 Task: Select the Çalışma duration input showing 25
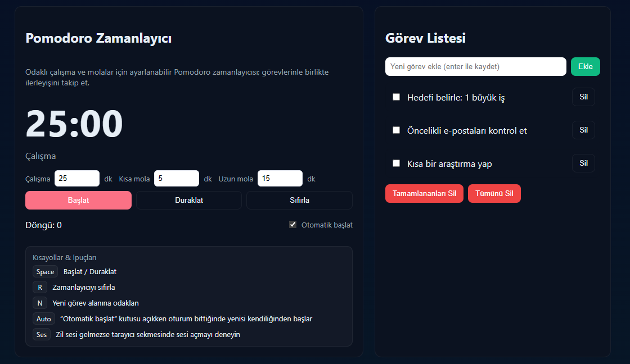point(77,178)
